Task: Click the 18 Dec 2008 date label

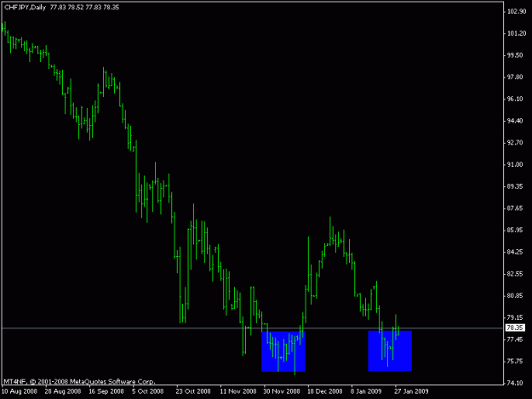Action: (x=325, y=391)
